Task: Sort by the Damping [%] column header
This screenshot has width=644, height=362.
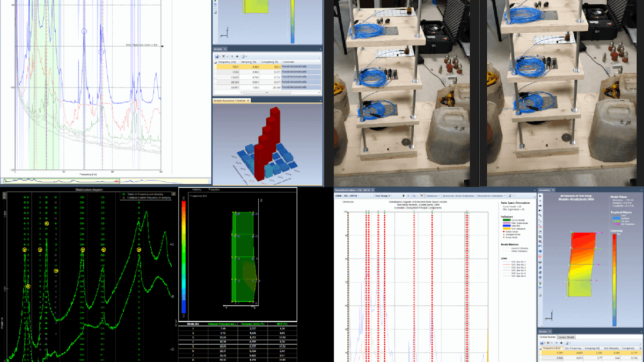Action: 248,62
